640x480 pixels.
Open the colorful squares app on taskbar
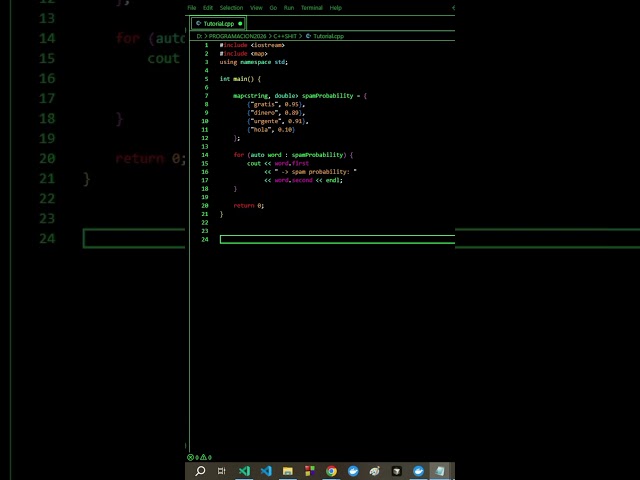click(310, 471)
